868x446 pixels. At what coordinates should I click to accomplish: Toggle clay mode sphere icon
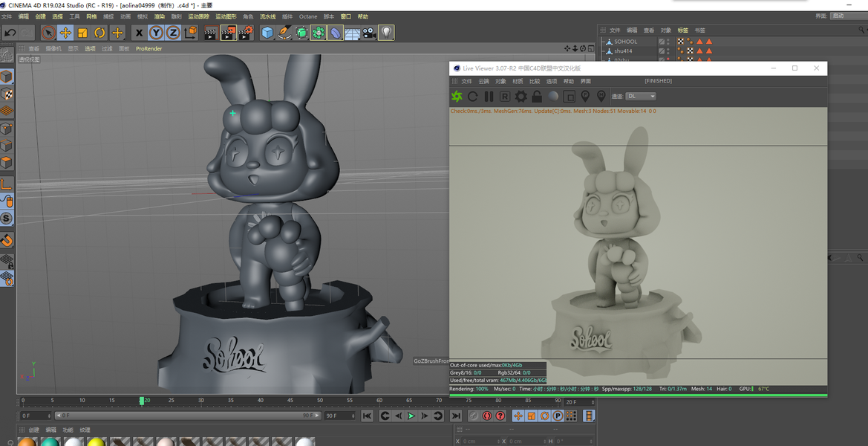(x=553, y=97)
